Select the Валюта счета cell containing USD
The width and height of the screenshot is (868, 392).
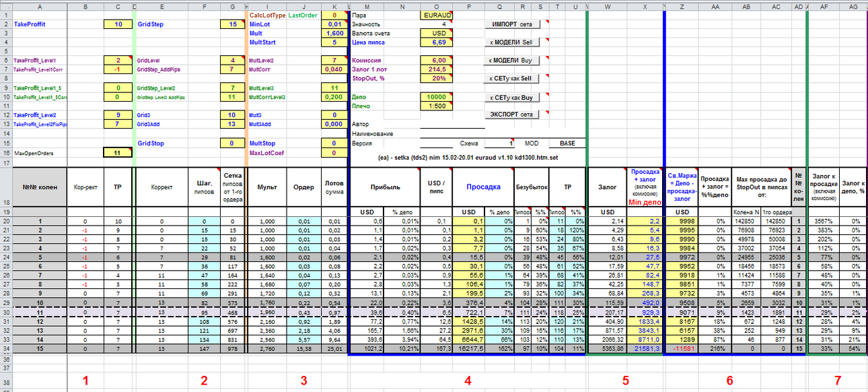[437, 33]
